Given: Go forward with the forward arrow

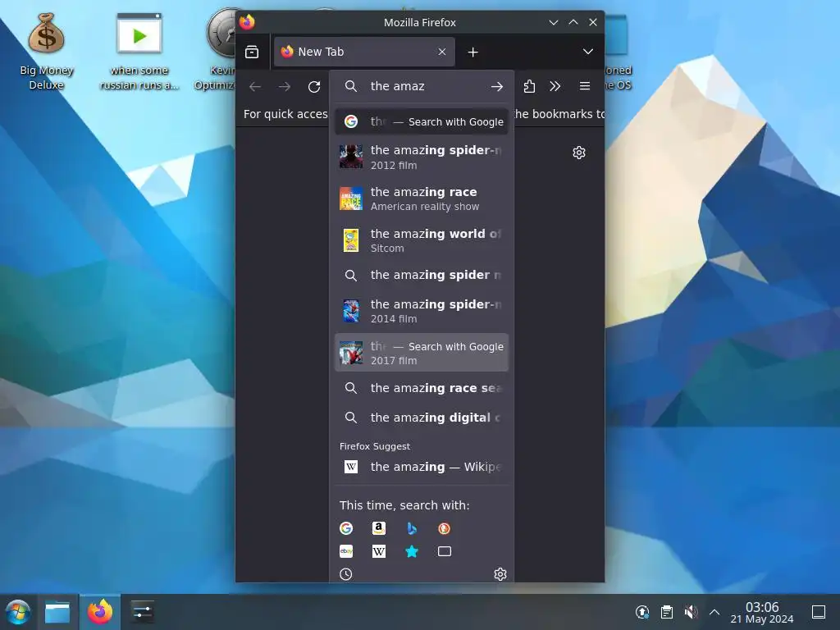Looking at the screenshot, I should [x=285, y=86].
